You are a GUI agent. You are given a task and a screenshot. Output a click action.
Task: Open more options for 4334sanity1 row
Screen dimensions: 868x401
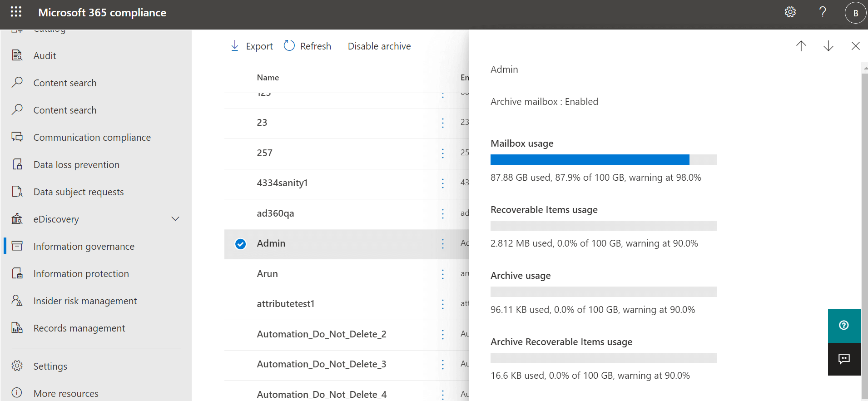[x=443, y=183]
